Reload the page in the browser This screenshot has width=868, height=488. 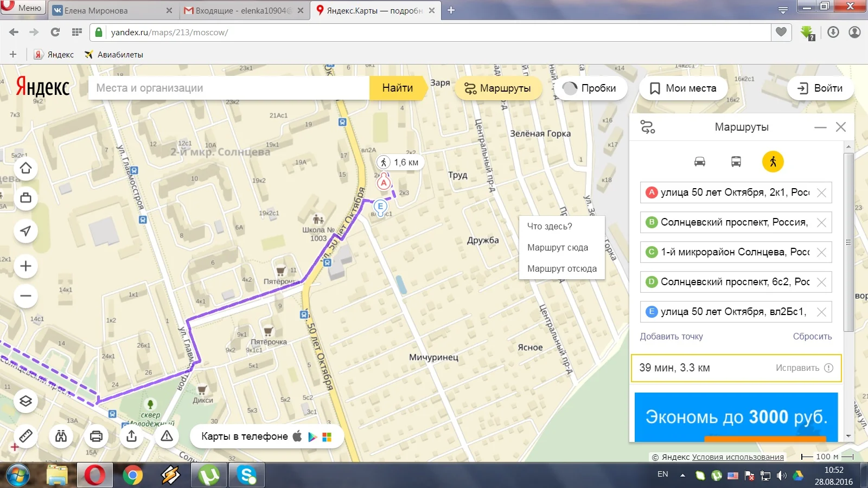[x=55, y=33]
